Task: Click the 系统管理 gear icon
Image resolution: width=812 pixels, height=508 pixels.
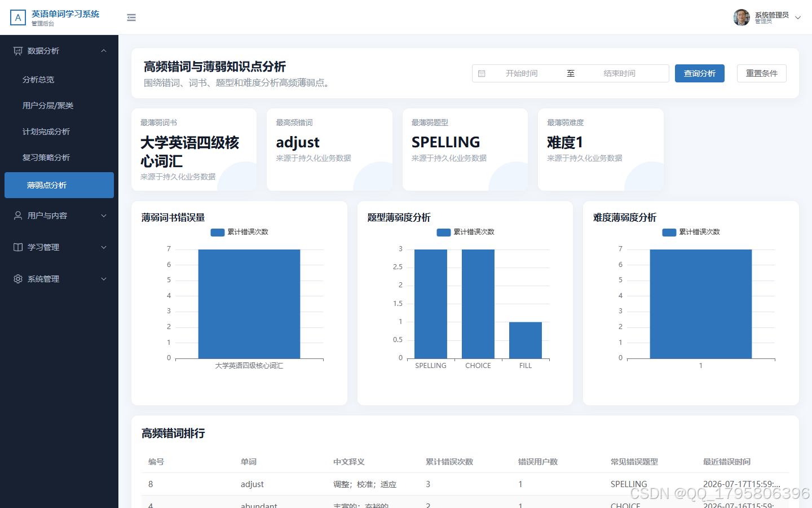Action: (18, 279)
